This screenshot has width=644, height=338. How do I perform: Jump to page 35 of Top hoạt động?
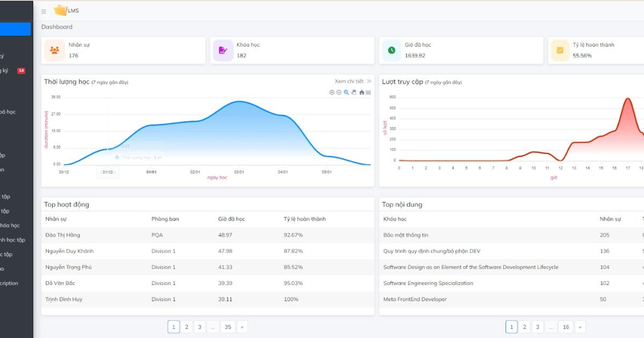[228, 327]
